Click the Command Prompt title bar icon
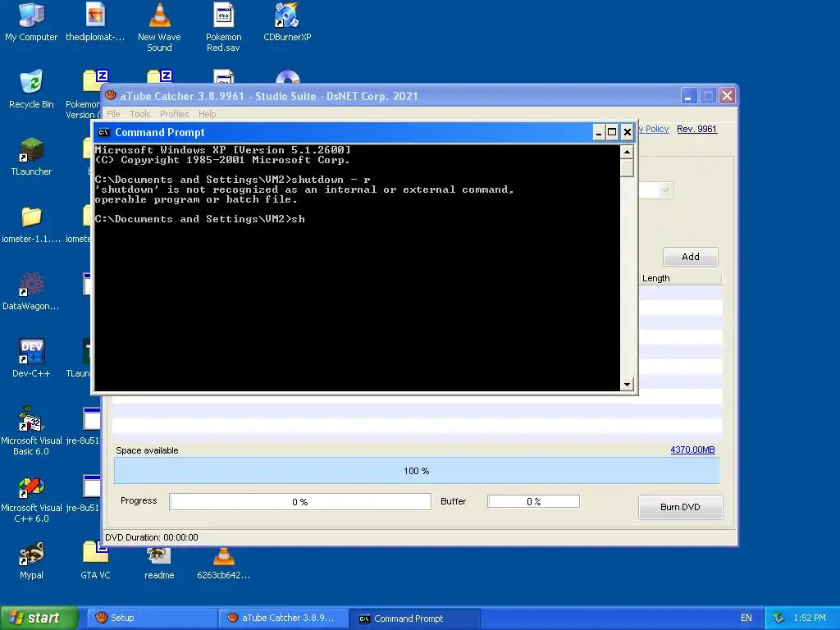 pos(104,132)
